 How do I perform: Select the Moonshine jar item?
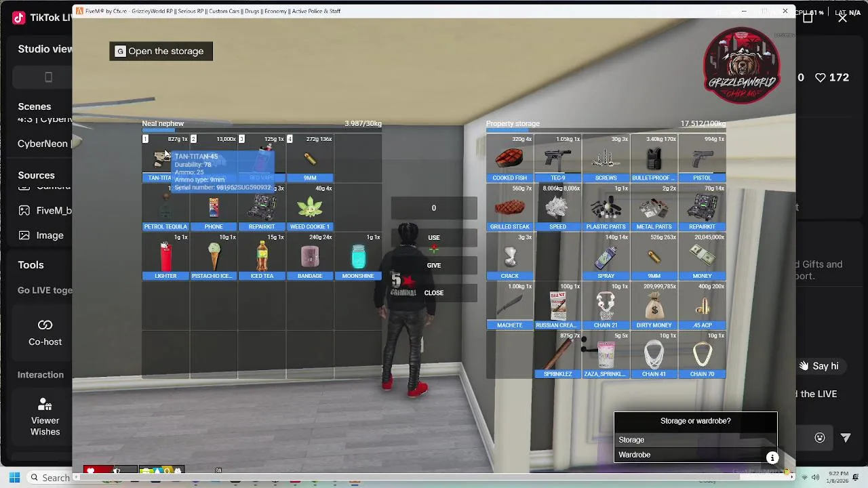tap(358, 257)
